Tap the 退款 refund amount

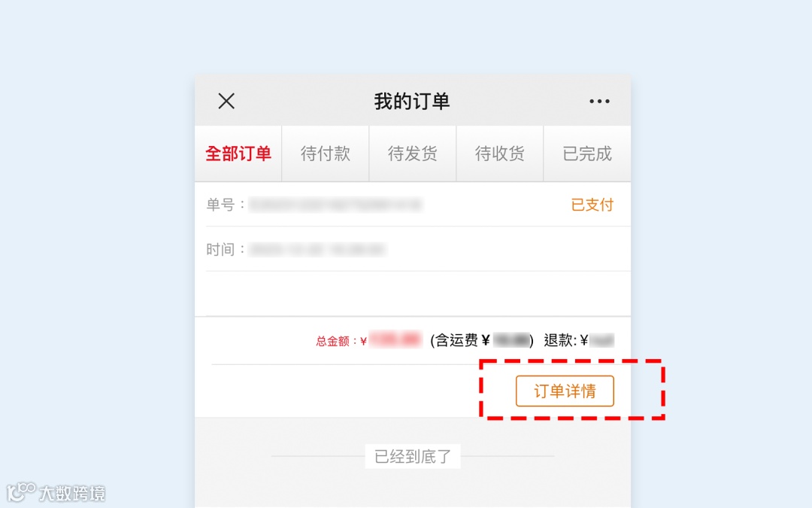coord(579,341)
